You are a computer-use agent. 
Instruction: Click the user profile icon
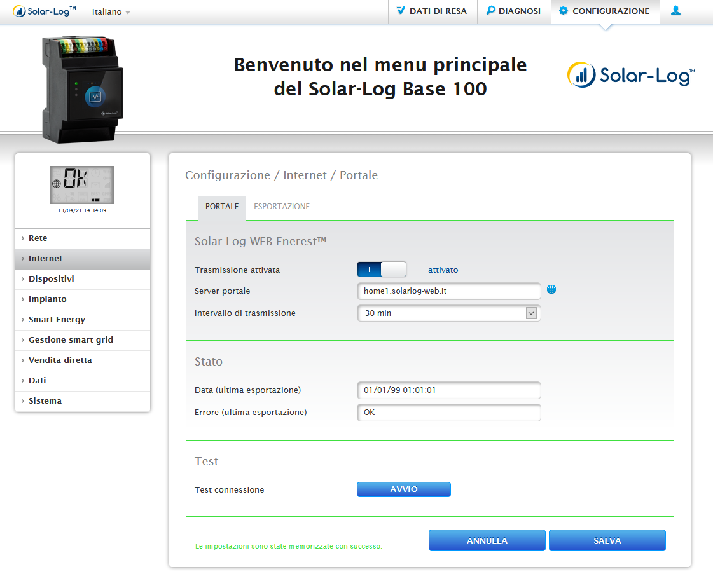pyautogui.click(x=675, y=11)
